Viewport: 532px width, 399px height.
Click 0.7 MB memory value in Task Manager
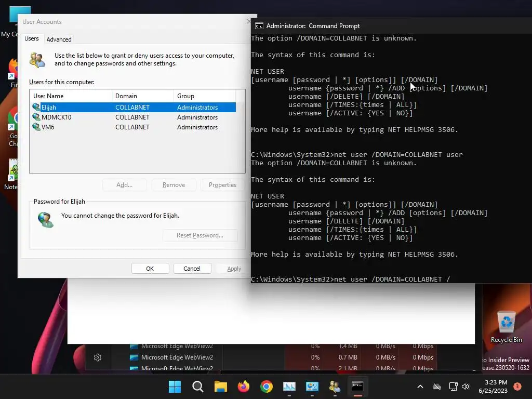[x=348, y=357]
